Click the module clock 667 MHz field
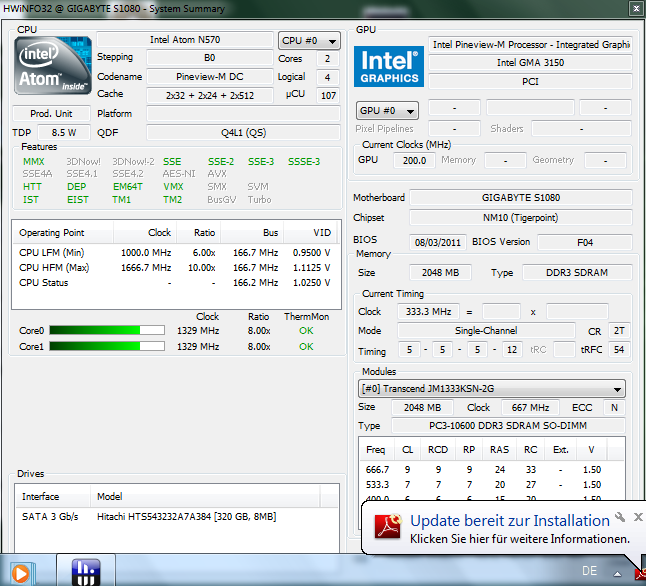 (530, 408)
